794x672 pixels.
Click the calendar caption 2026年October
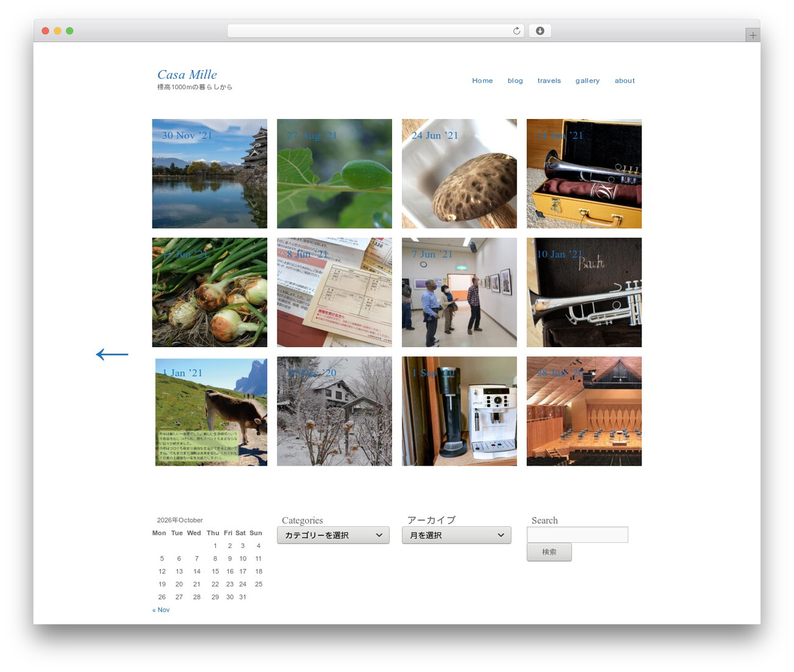coord(180,520)
